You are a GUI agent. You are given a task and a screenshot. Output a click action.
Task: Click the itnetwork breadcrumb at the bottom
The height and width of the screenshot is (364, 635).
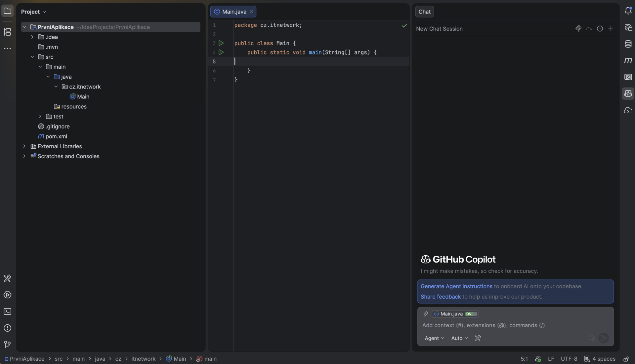coord(144,359)
